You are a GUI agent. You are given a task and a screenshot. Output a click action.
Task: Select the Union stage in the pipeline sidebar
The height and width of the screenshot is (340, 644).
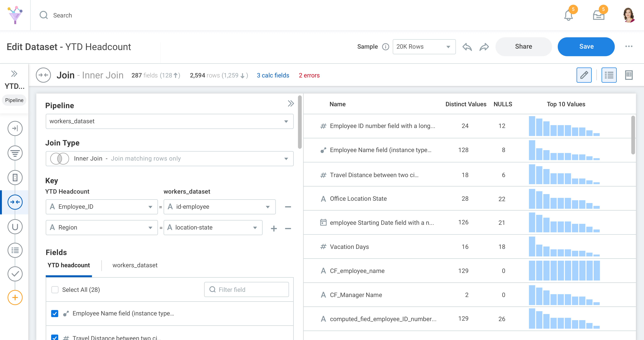pos(15,227)
